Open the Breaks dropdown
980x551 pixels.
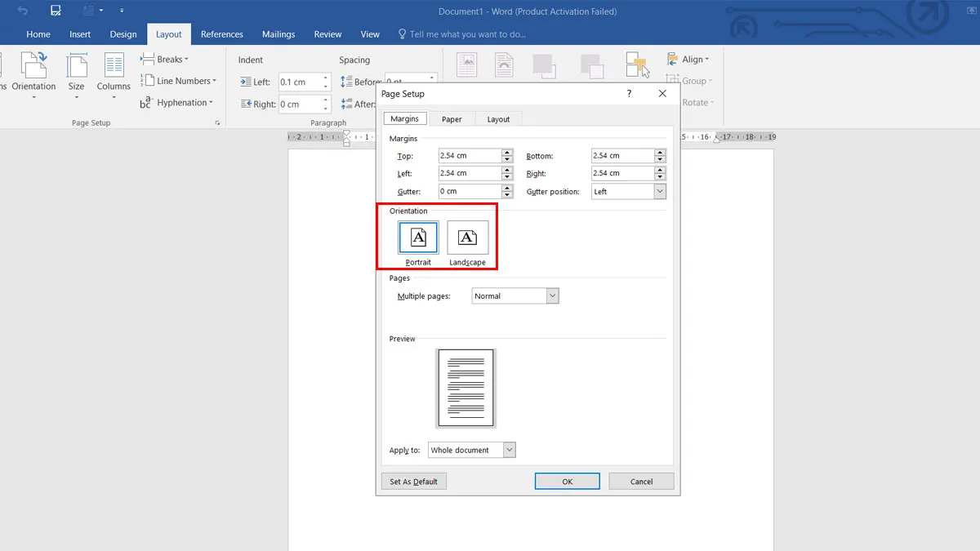[x=165, y=60]
